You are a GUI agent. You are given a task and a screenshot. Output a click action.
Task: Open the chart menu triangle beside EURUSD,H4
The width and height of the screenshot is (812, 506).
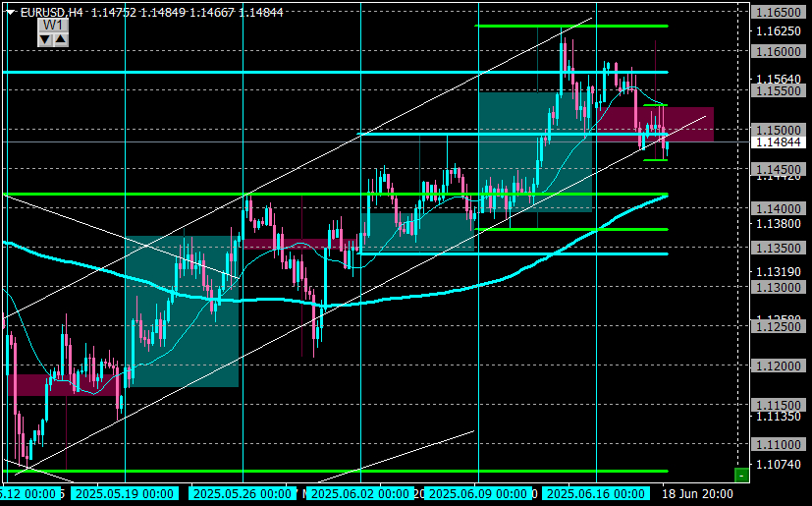click(x=11, y=13)
